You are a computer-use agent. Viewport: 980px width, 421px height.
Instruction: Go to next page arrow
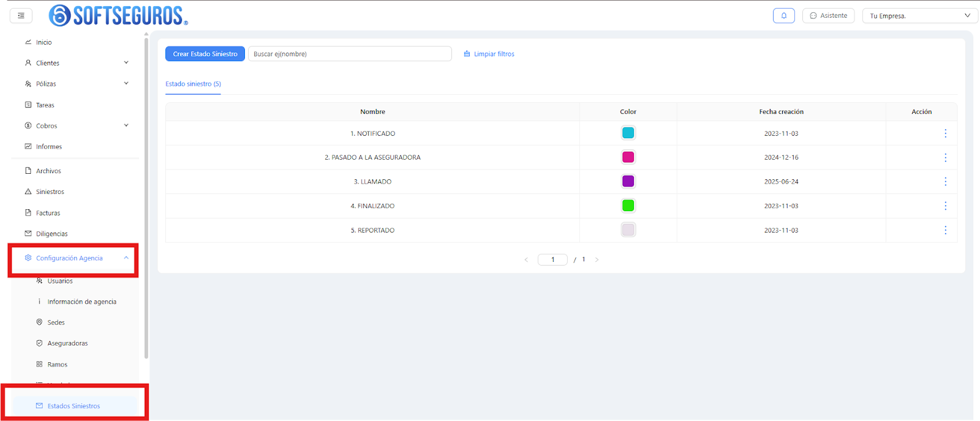[597, 259]
